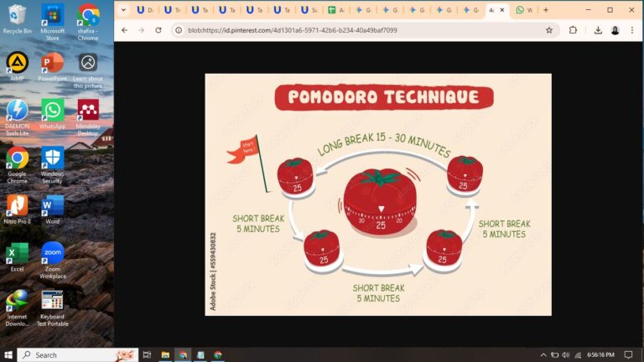Click the Windows Start button
Screen dimensions: 644x362
[x=8, y=354]
